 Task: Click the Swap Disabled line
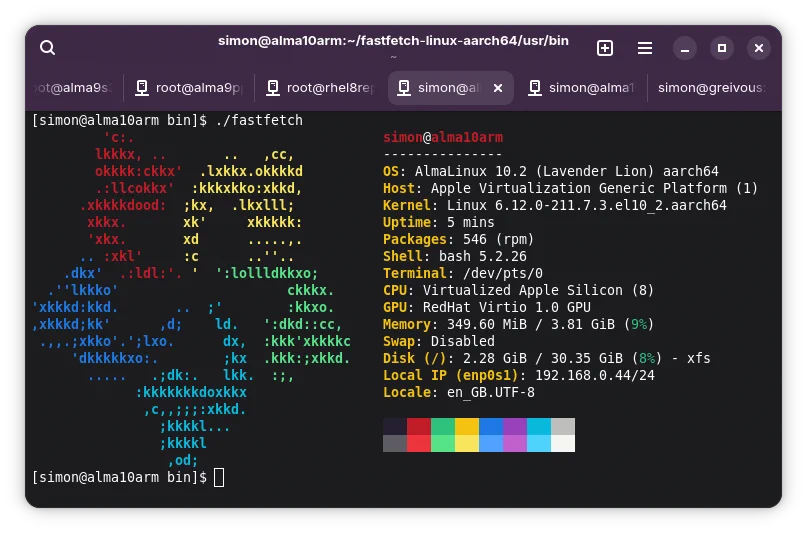point(438,341)
